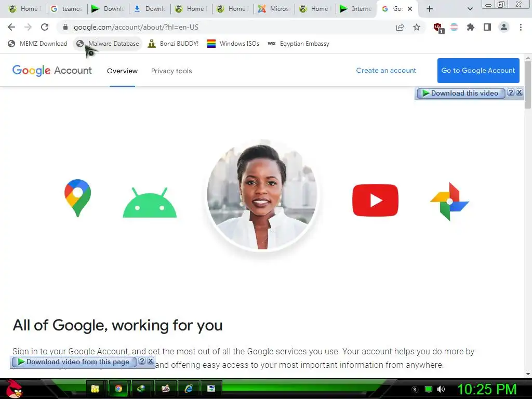The width and height of the screenshot is (532, 399).
Task: Open the uBlock Origin extension icon
Action: pos(438,28)
